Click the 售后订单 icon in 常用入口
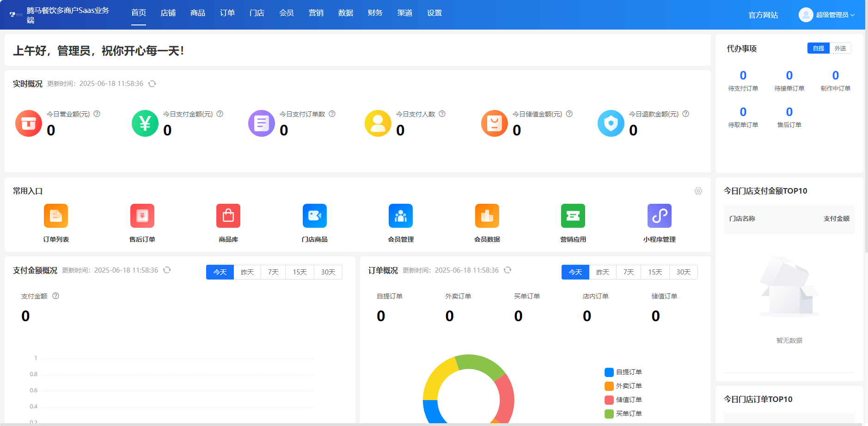868x426 pixels. pyautogui.click(x=142, y=216)
